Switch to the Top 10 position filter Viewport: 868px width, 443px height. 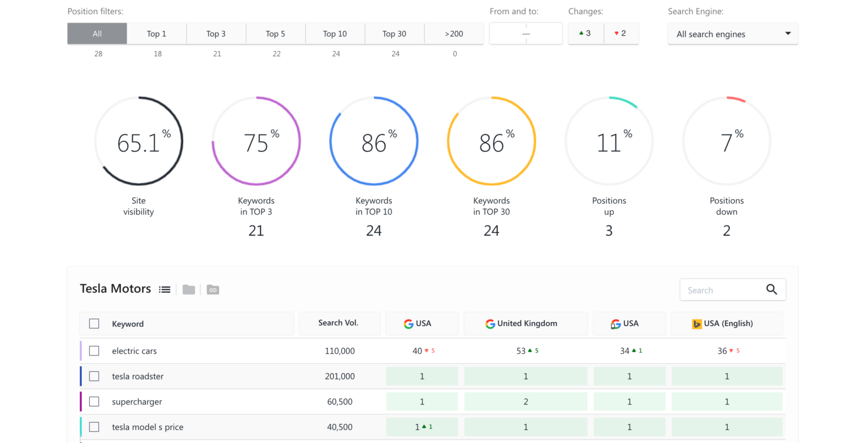(x=335, y=33)
